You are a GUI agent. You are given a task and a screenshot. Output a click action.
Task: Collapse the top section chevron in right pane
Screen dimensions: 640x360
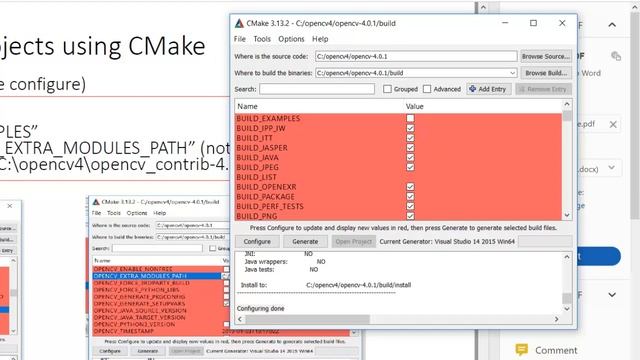[x=612, y=25]
